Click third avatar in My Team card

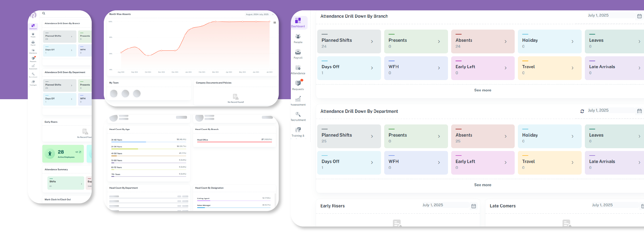[x=137, y=93]
